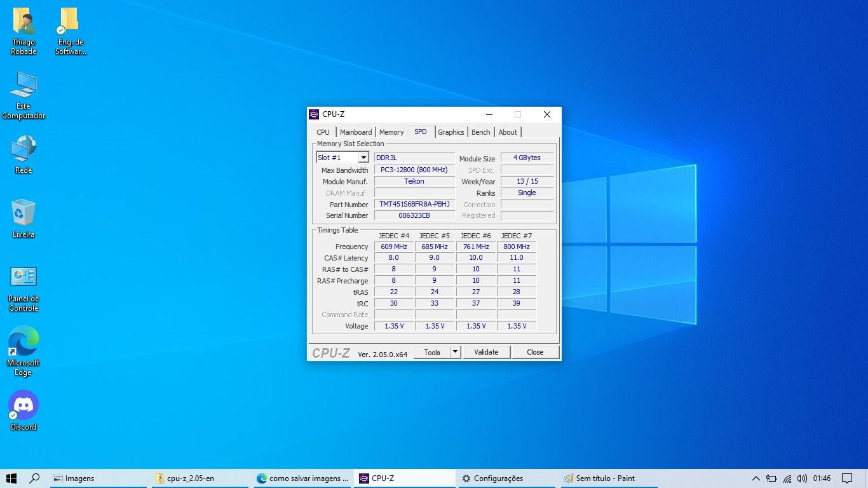
Task: Switch to the Mainboard tab
Action: [x=356, y=132]
